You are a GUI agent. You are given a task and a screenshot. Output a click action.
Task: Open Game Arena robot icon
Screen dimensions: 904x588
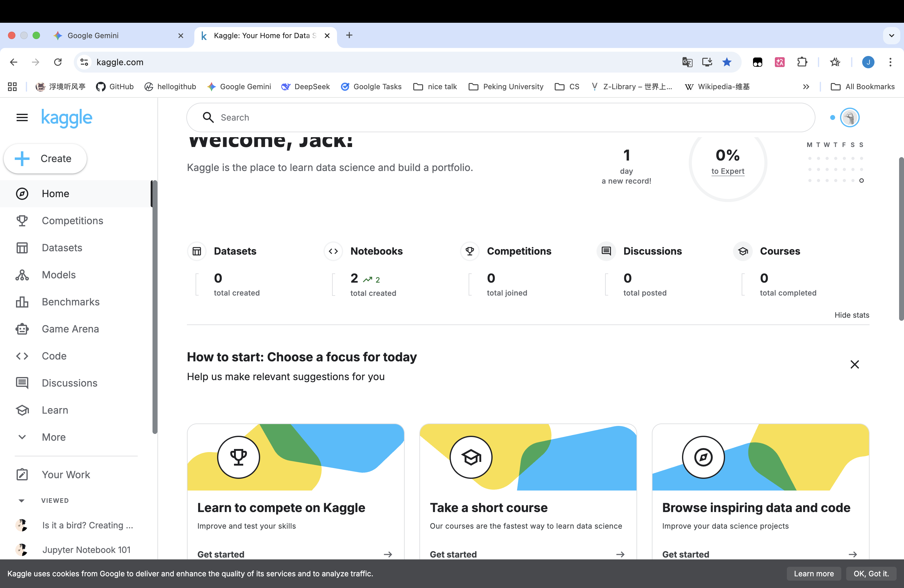point(22,329)
